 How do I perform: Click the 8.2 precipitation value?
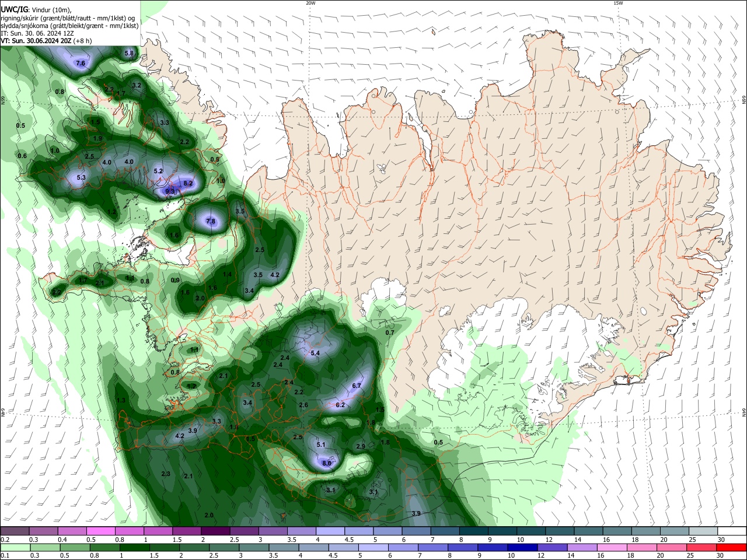(x=188, y=183)
